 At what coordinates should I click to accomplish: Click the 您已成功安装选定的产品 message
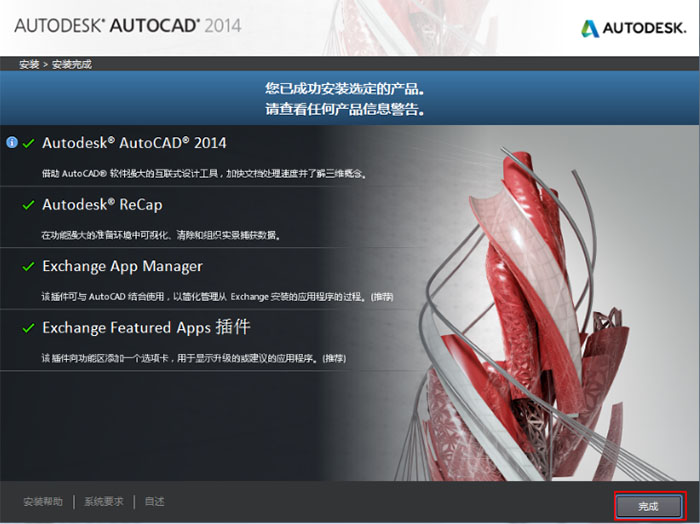coord(345,88)
